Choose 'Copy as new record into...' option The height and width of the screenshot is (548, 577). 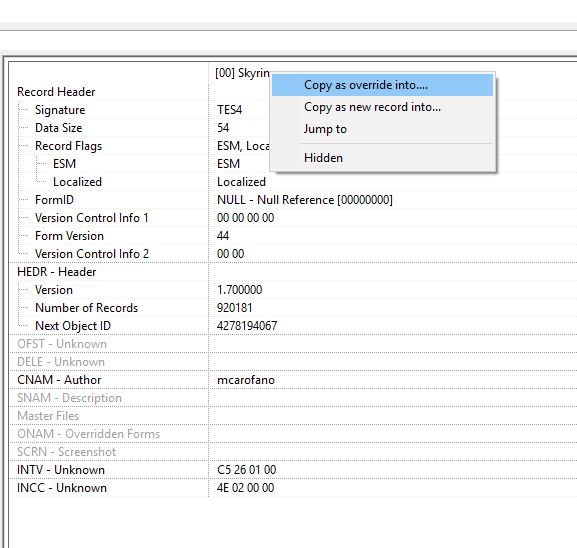[x=382, y=107]
